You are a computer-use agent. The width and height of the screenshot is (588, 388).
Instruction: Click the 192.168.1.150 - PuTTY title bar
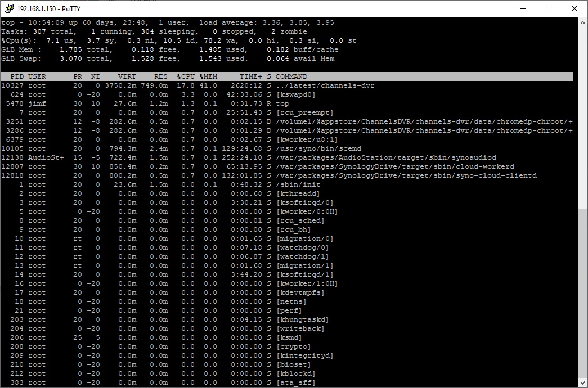225,8
